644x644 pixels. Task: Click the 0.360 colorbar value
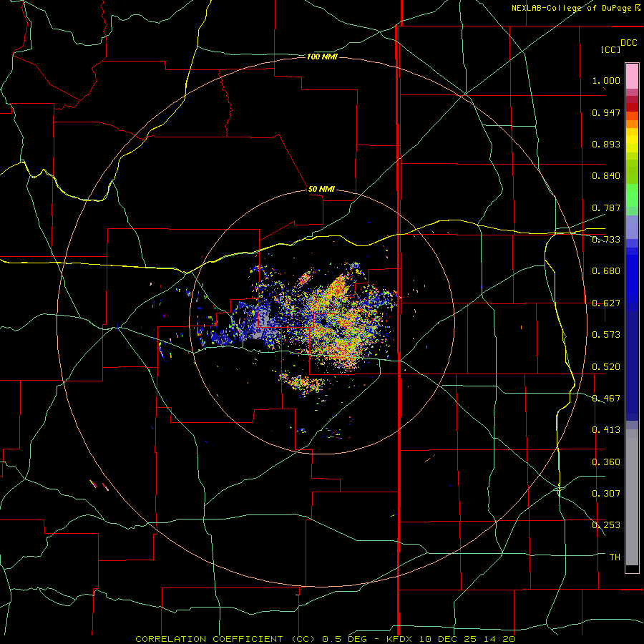[x=606, y=462]
